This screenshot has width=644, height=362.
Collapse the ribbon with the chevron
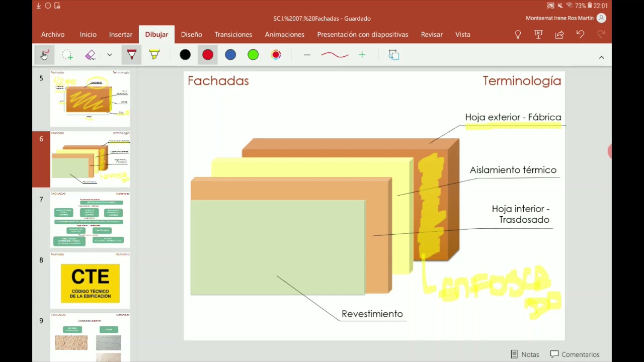click(x=601, y=57)
